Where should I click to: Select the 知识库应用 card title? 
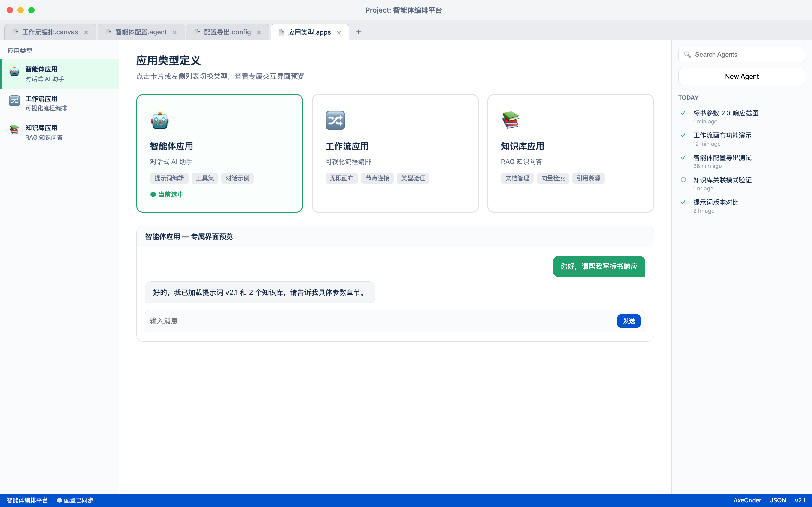coord(522,146)
